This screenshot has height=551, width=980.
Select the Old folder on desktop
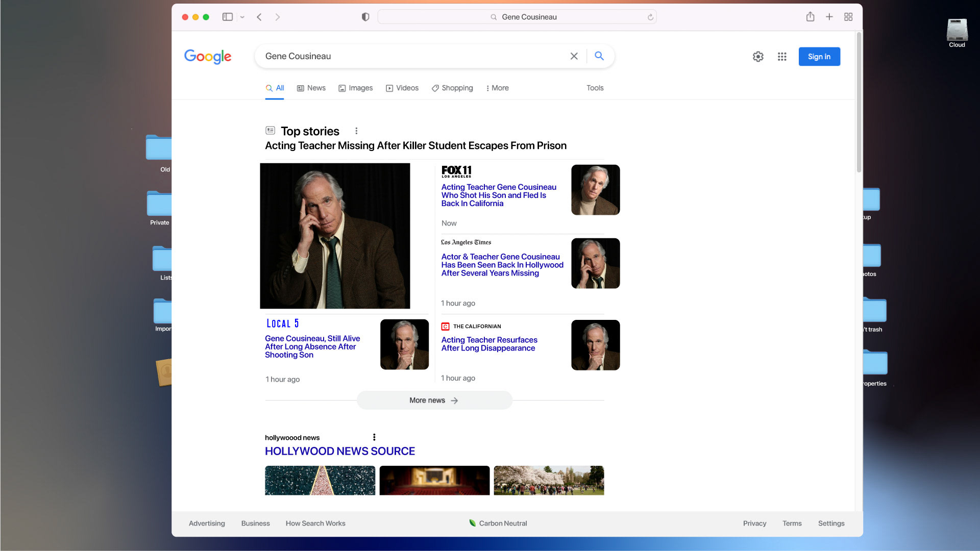[x=159, y=154]
